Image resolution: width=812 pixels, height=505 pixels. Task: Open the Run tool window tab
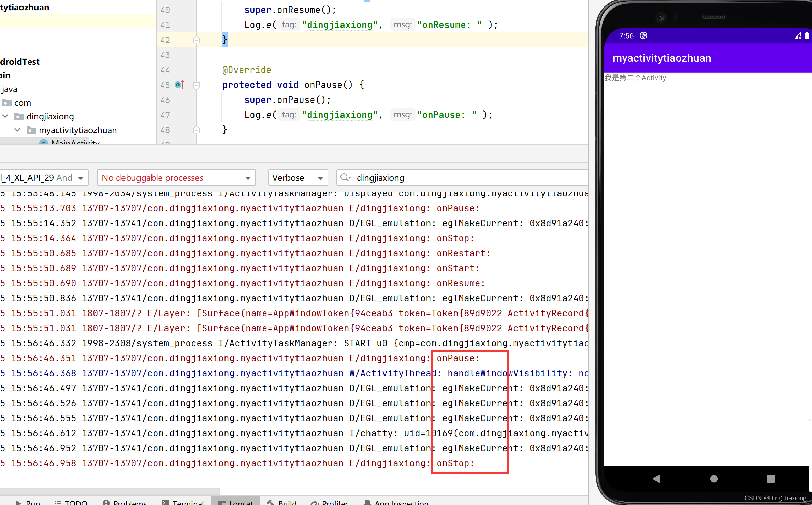tap(27, 502)
